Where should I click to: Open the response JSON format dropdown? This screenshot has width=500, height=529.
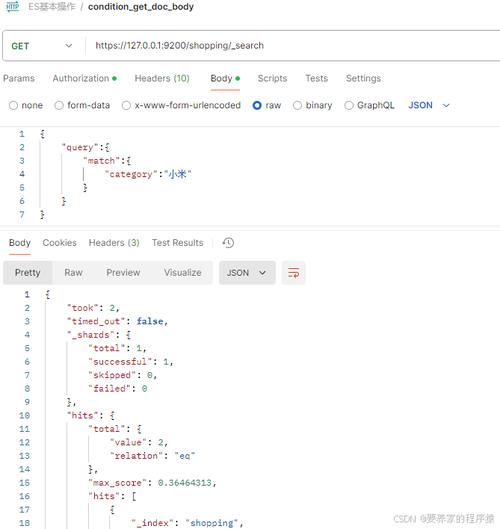coord(247,273)
